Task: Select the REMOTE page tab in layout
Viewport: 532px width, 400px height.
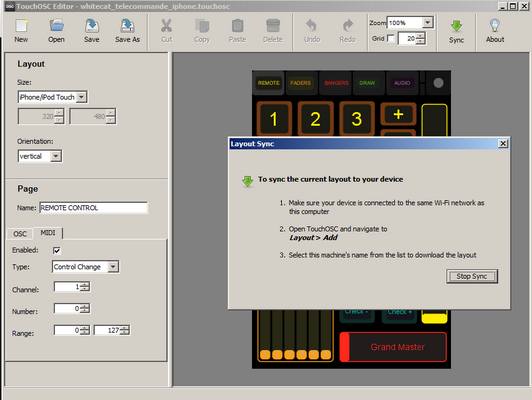Action: 268,83
